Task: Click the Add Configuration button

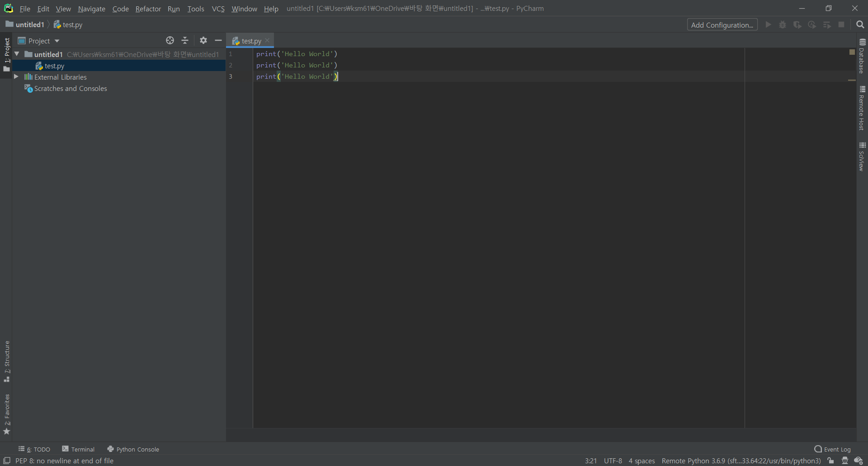Action: (x=722, y=25)
